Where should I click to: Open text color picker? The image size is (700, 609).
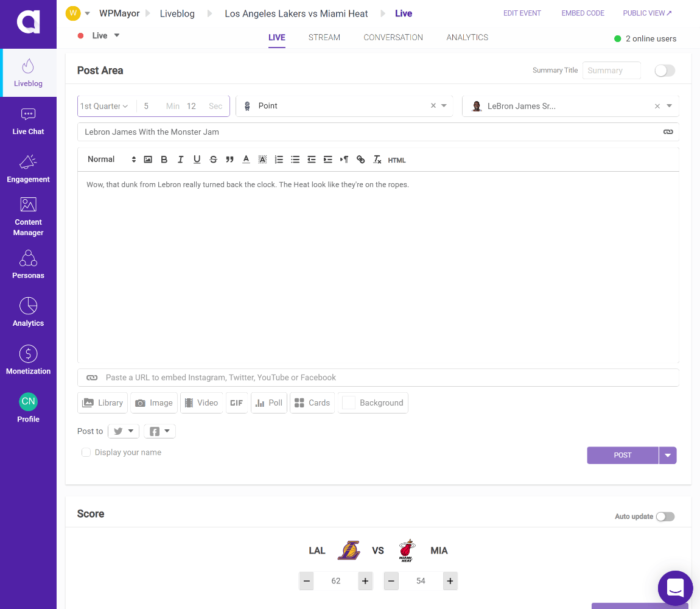point(246,160)
